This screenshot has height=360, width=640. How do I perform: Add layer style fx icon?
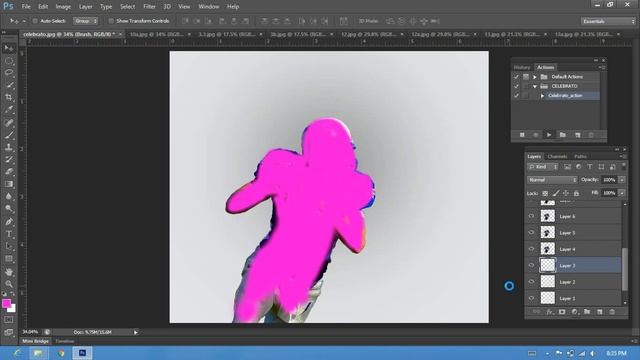point(549,312)
